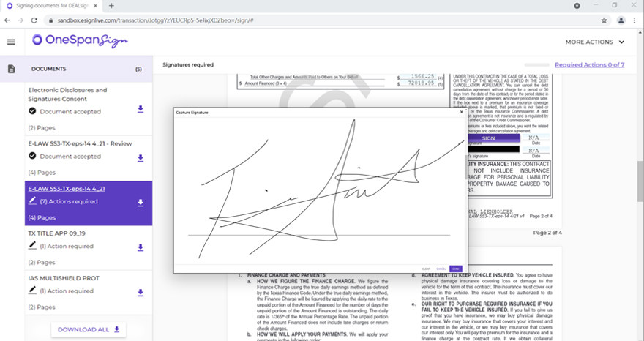
Task: Click the 'Signatures required' label
Action: pos(188,65)
